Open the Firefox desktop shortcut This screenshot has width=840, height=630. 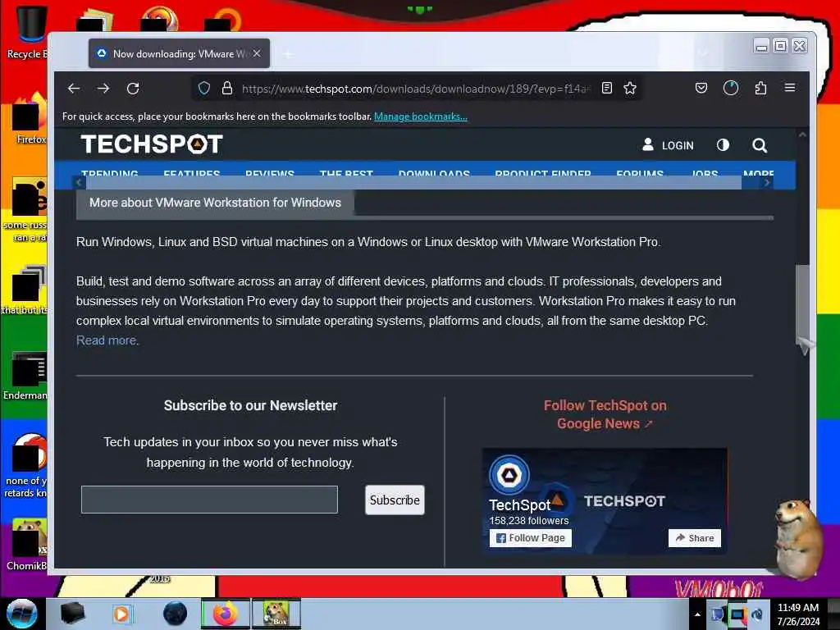point(28,118)
